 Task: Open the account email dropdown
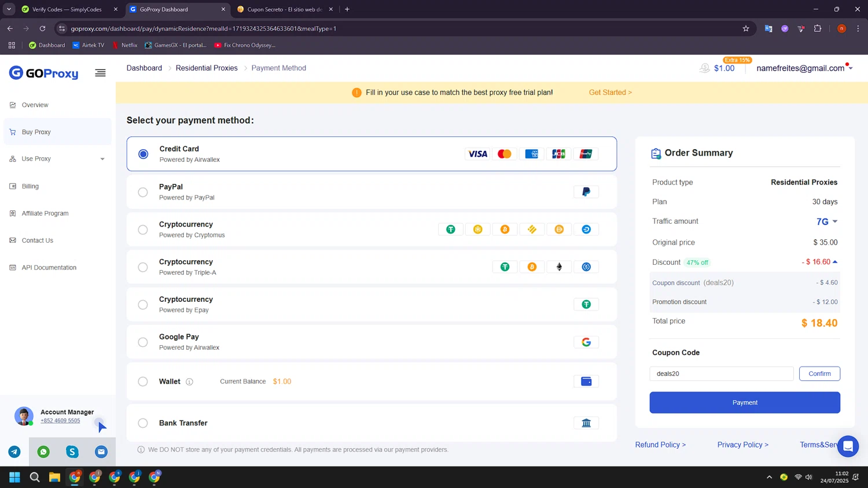tap(851, 68)
